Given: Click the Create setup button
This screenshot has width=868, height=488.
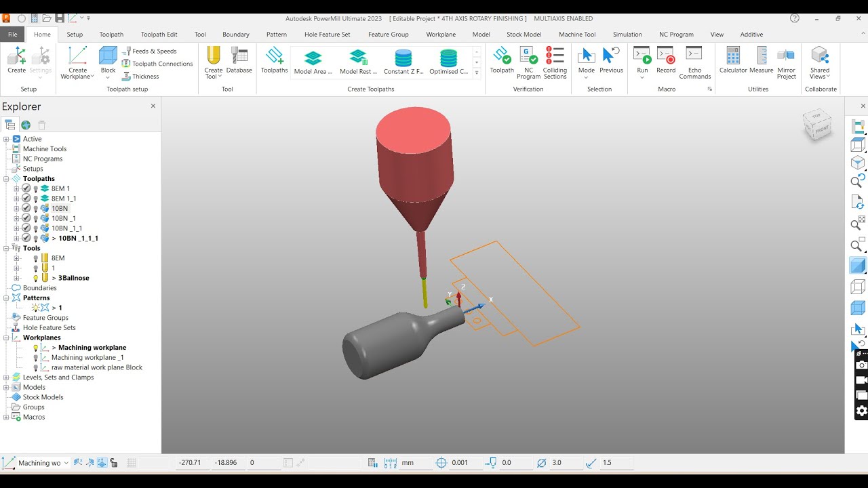Looking at the screenshot, I should (x=16, y=60).
